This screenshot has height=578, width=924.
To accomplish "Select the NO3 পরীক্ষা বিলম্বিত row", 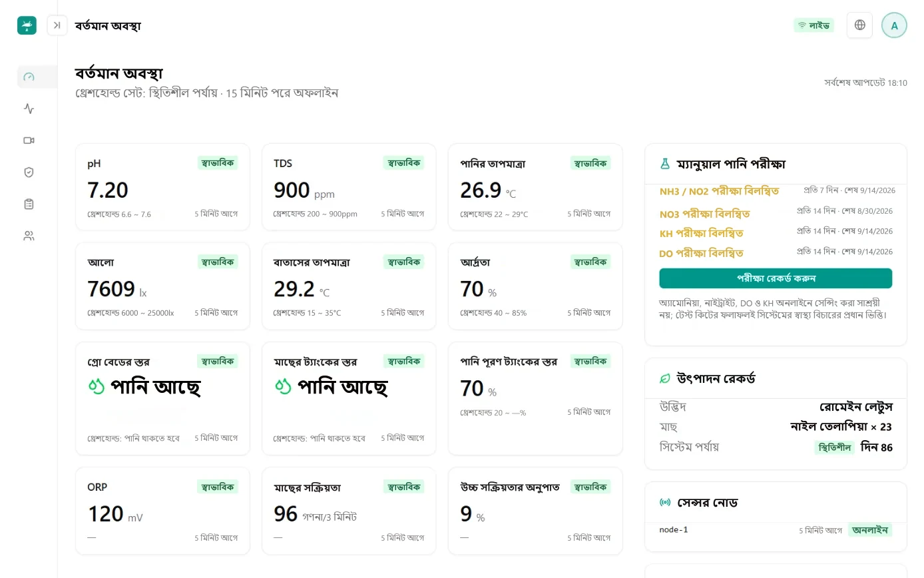I will [x=777, y=214].
